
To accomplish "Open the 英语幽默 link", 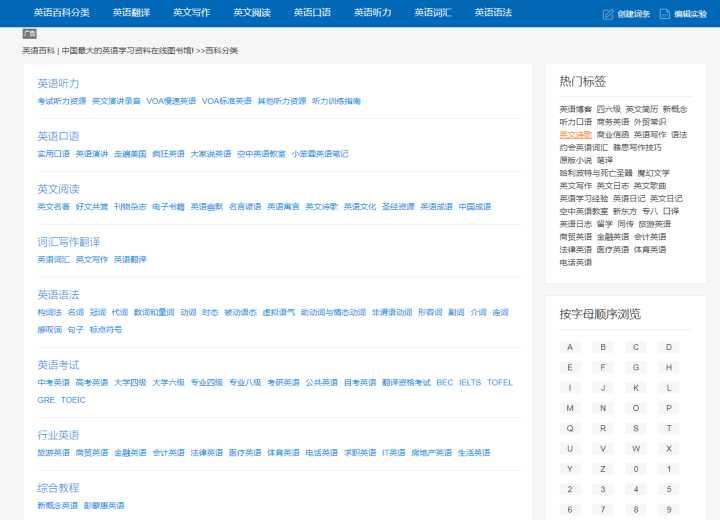I will pyautogui.click(x=207, y=207).
